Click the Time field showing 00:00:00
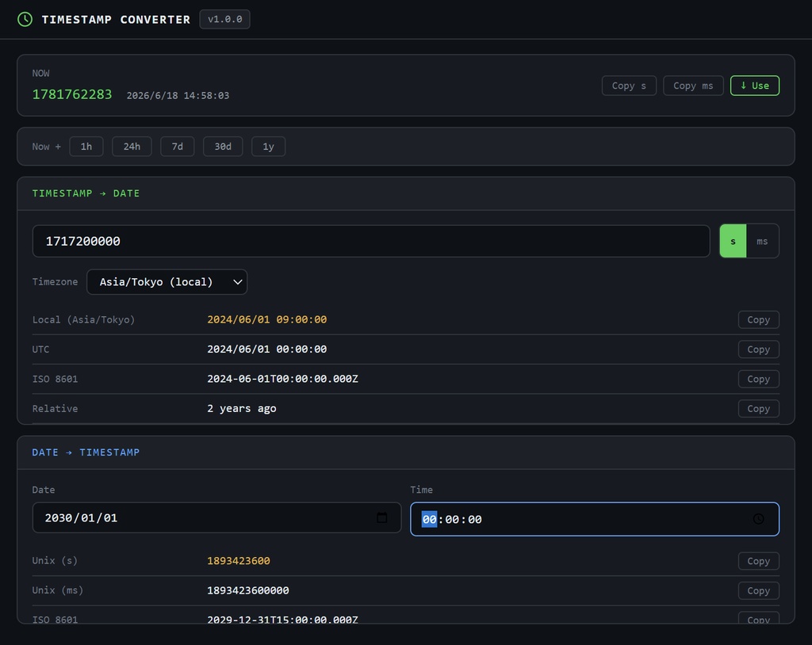This screenshot has height=645, width=812. [595, 519]
